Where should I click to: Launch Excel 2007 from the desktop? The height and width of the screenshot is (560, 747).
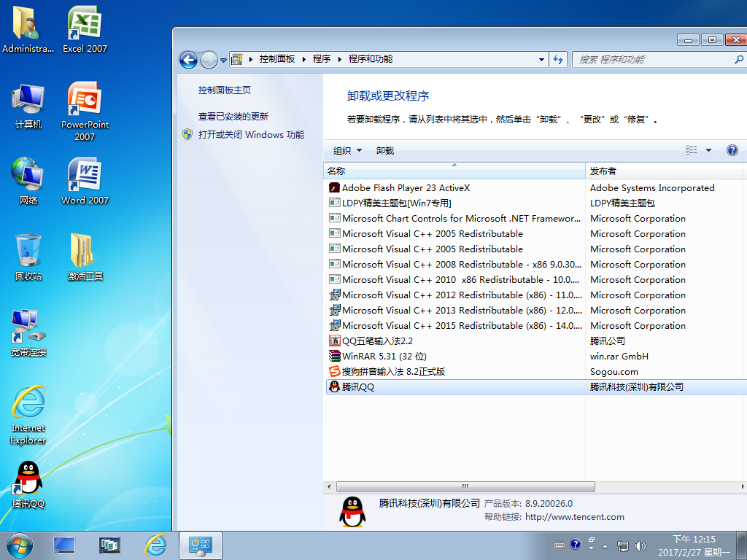(x=85, y=29)
